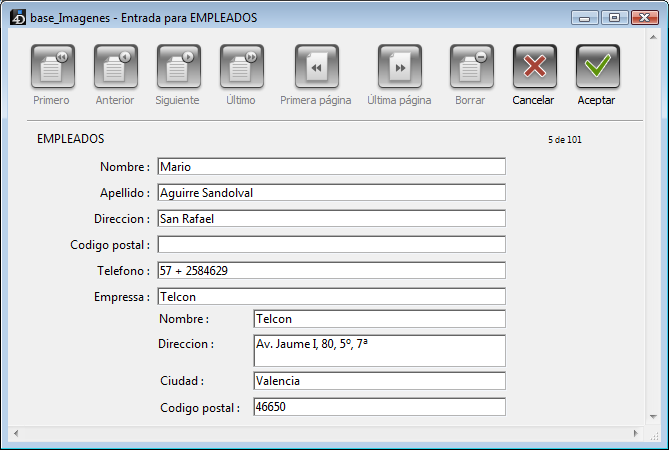Click the Ciudad field containing Valencia
Viewport: 669px width, 450px height.
click(x=379, y=381)
